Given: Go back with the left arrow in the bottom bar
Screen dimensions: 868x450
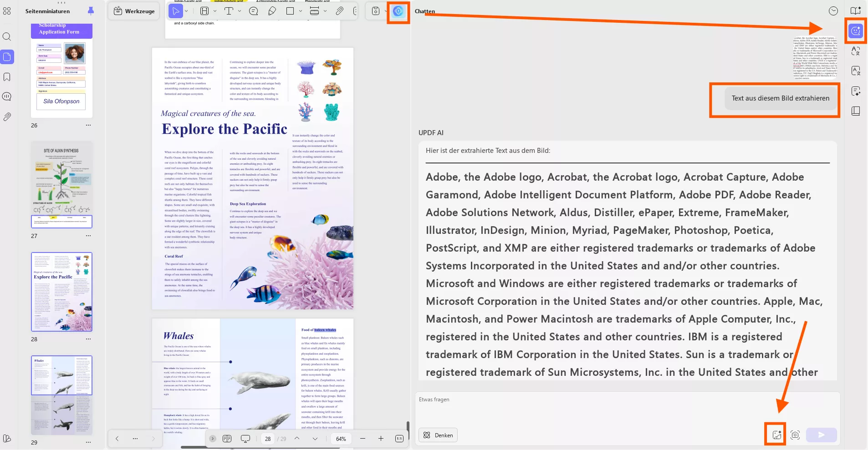Looking at the screenshot, I should pos(117,439).
